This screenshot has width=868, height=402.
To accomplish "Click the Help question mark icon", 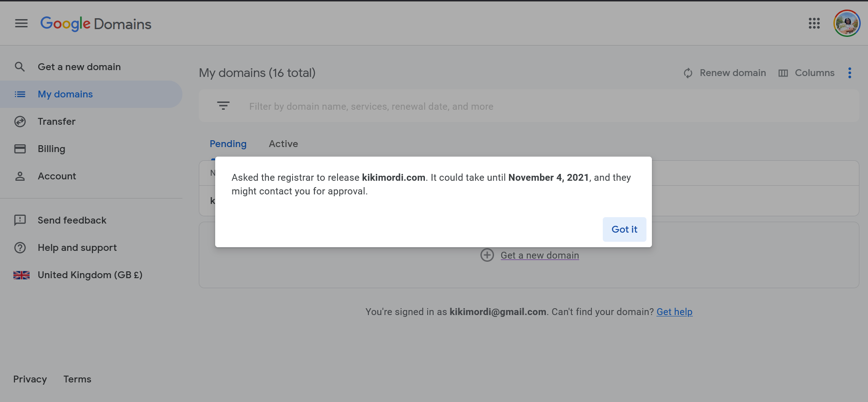I will tap(20, 248).
